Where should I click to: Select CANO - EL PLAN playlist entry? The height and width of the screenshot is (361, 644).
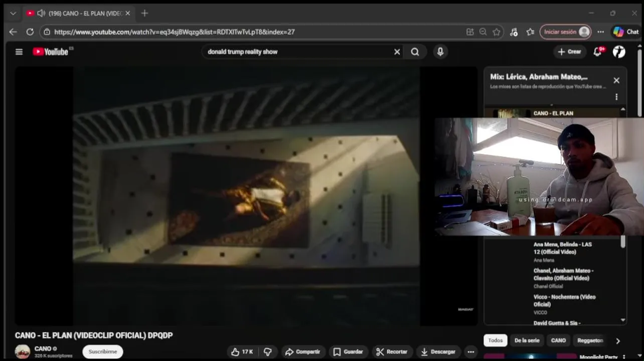(x=553, y=113)
